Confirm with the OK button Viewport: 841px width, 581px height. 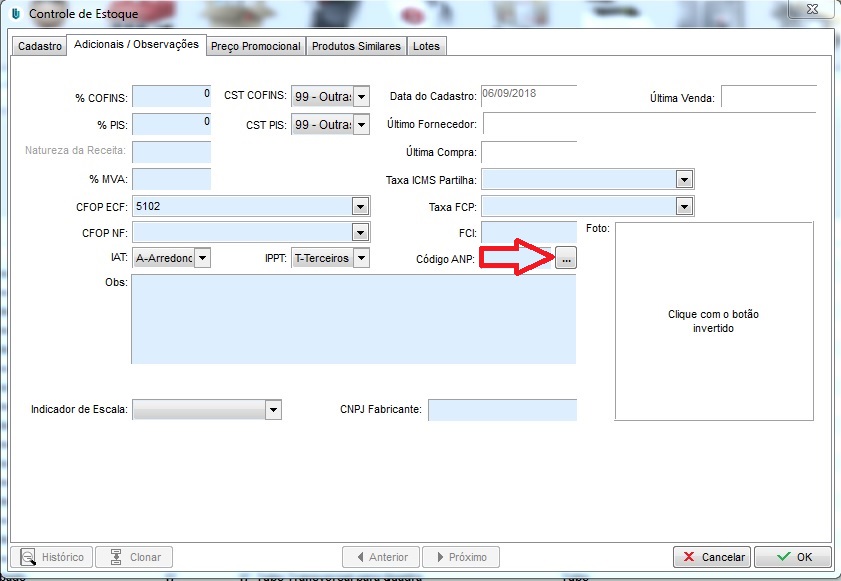[793, 557]
